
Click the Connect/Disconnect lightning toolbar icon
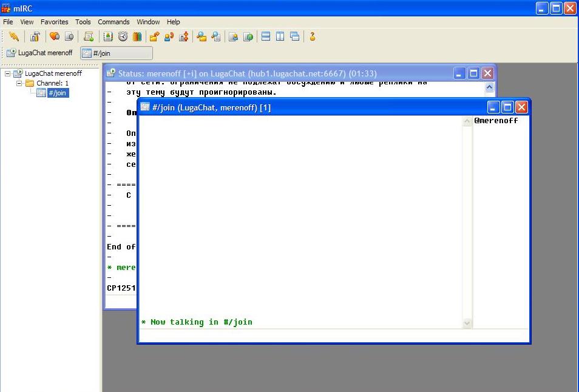coord(14,36)
